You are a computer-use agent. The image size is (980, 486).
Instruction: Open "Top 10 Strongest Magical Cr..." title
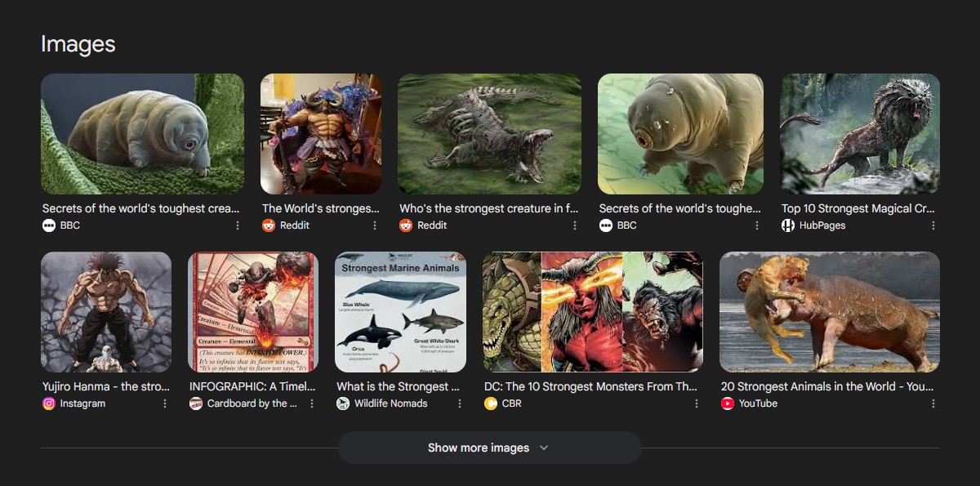858,208
